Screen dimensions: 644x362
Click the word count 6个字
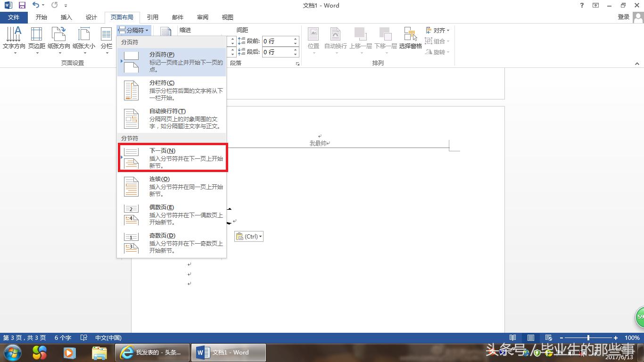coord(63,338)
